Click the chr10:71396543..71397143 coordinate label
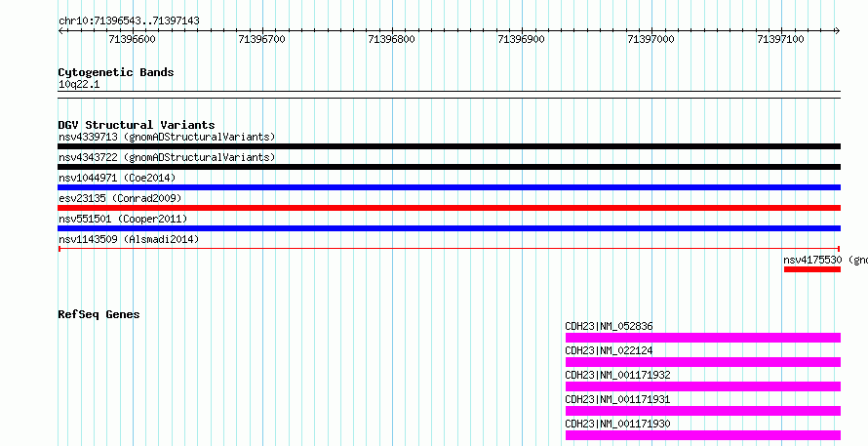 click(129, 21)
